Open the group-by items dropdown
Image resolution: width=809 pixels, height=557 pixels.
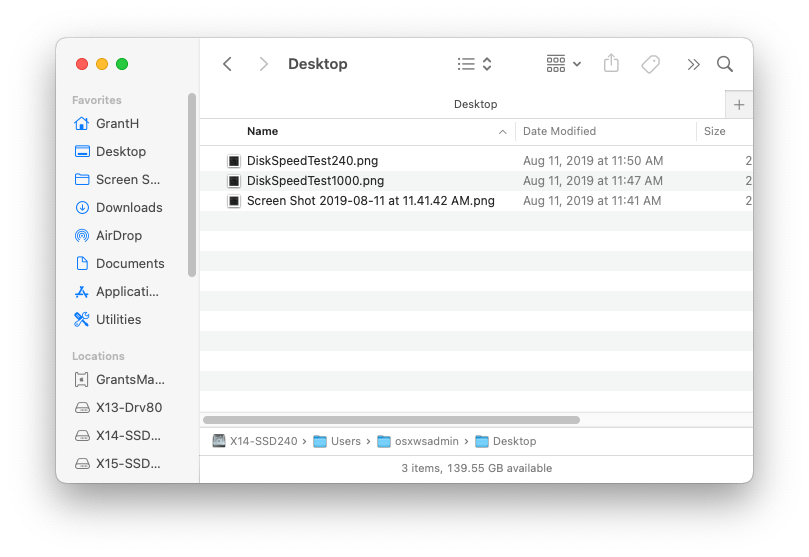click(x=563, y=64)
